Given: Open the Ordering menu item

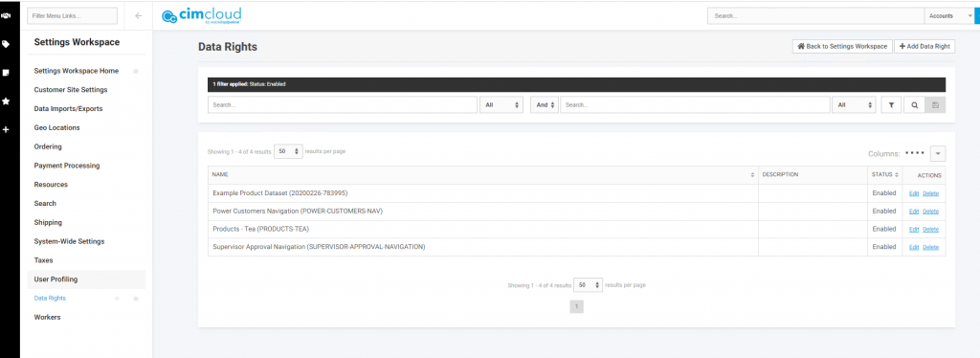Looking at the screenshot, I should (48, 146).
